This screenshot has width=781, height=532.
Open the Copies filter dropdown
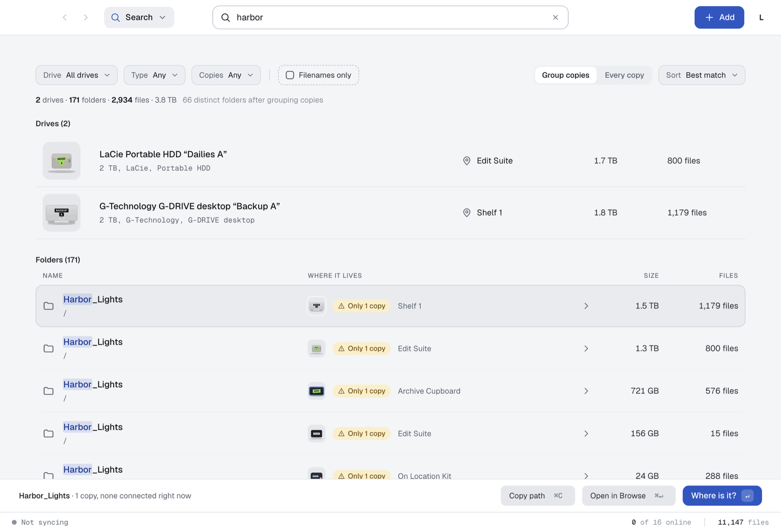pyautogui.click(x=226, y=75)
